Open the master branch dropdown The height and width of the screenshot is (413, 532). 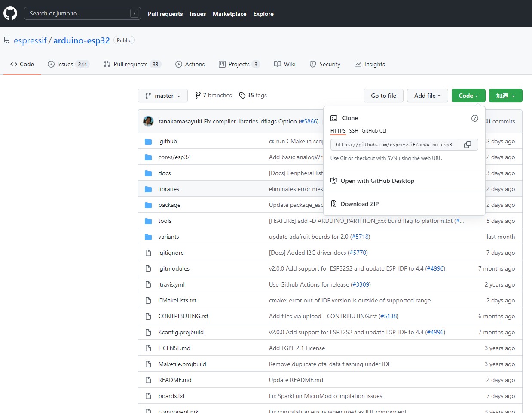162,96
